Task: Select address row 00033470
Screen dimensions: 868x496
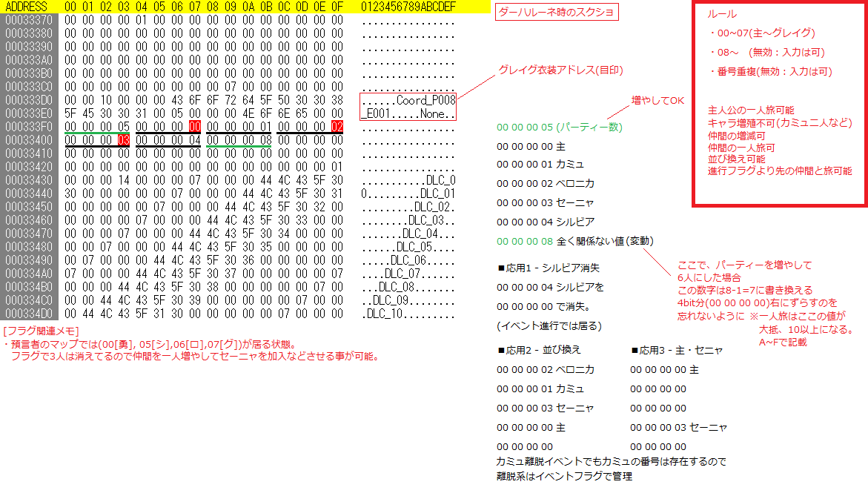Action: pyautogui.click(x=29, y=233)
